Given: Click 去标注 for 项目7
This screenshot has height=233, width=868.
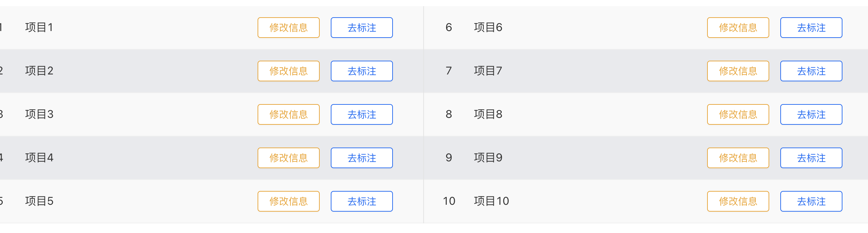Looking at the screenshot, I should tap(811, 71).
